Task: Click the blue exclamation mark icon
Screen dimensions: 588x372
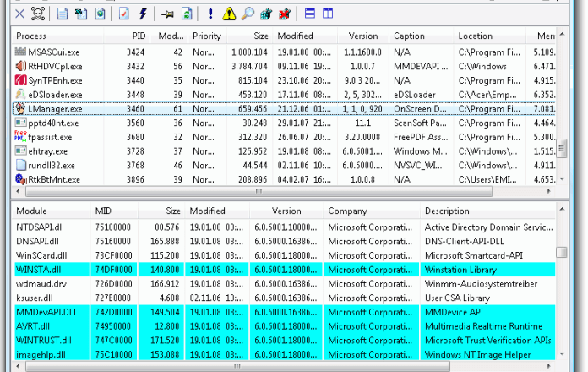Action: 210,14
